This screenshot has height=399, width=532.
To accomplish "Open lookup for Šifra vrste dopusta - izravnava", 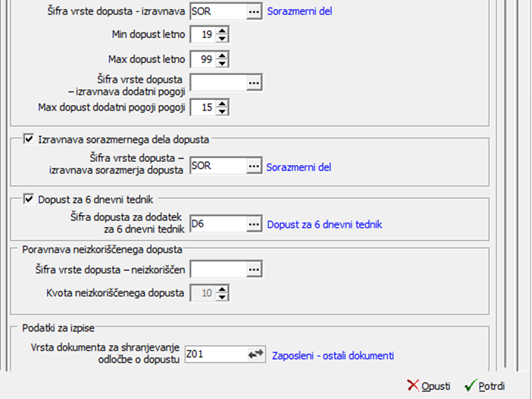I will click(254, 11).
